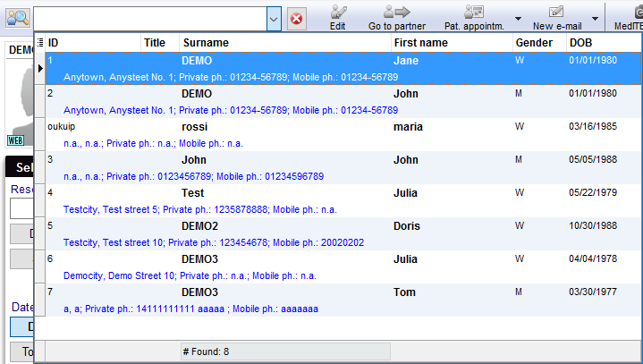Screen dimensions: 643x364
Task: Click DOB 05/05/1988
Action: click(x=593, y=159)
